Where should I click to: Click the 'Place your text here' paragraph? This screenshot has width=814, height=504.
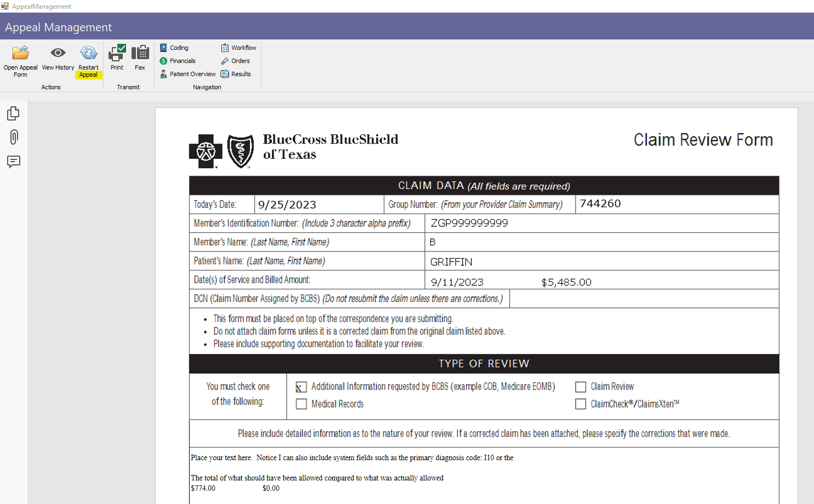pos(352,457)
